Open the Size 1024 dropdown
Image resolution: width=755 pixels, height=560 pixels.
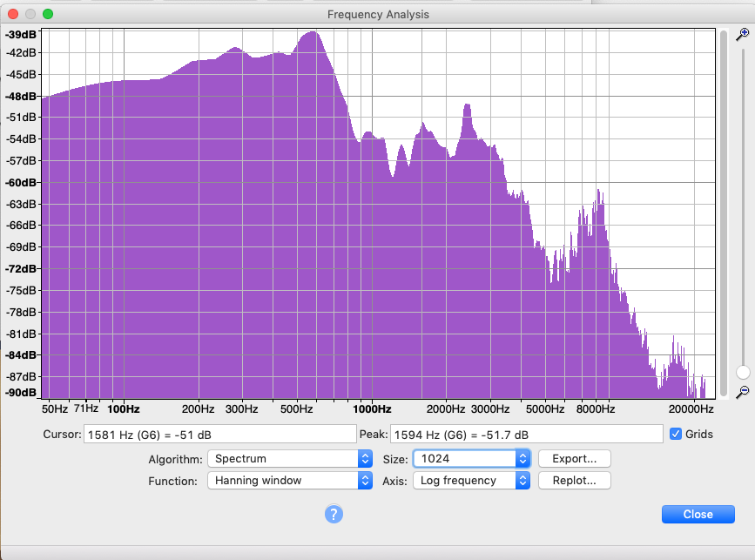click(471, 458)
